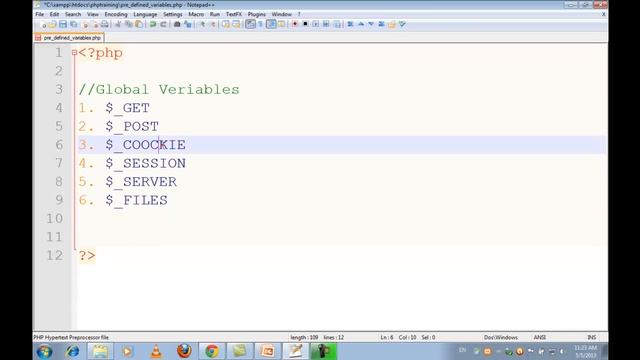Open Find with the binoculars icon

point(177,24)
